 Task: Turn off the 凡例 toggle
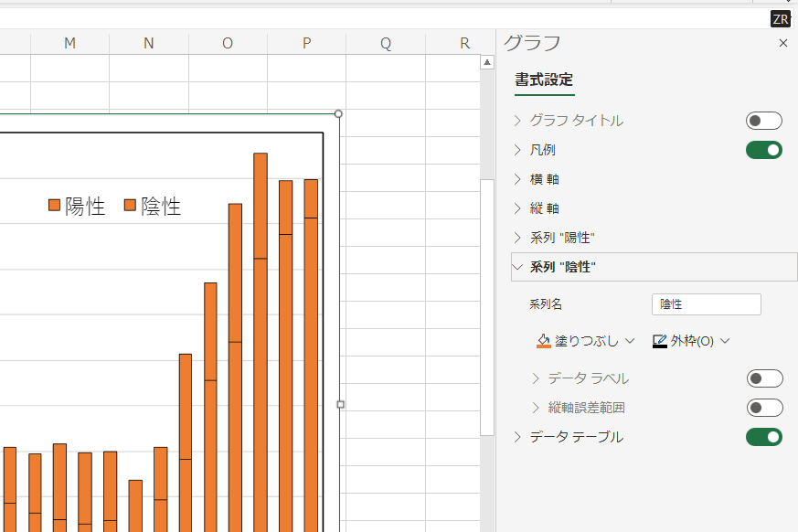[x=764, y=150]
